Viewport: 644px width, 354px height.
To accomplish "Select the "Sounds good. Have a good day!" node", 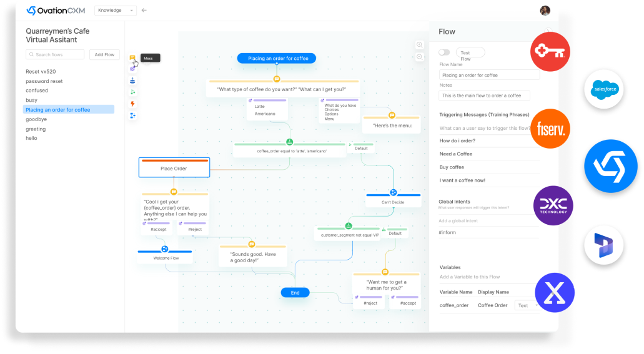I will point(252,256).
